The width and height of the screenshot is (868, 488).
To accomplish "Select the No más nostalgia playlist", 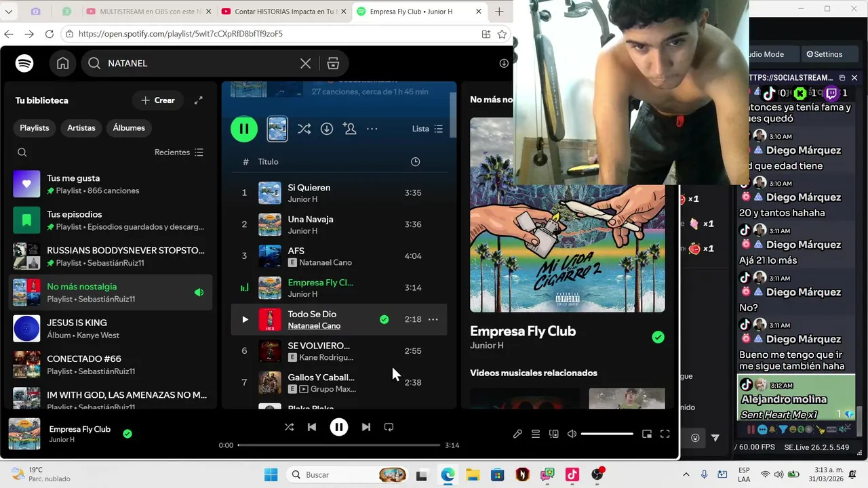I will tap(112, 292).
